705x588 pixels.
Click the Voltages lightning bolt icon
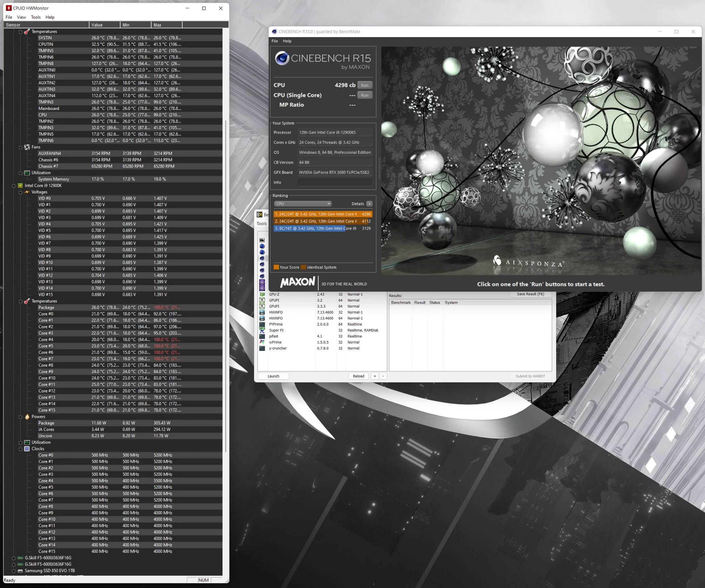27,192
